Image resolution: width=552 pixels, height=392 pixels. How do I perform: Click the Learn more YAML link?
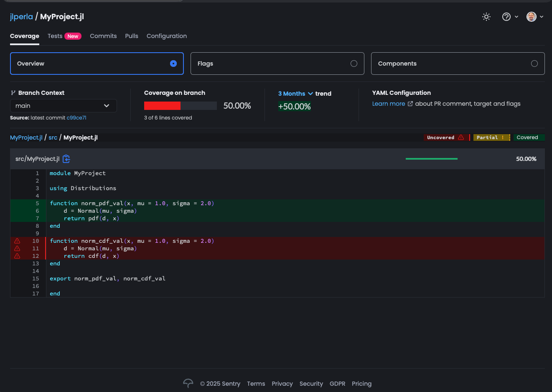(x=389, y=104)
